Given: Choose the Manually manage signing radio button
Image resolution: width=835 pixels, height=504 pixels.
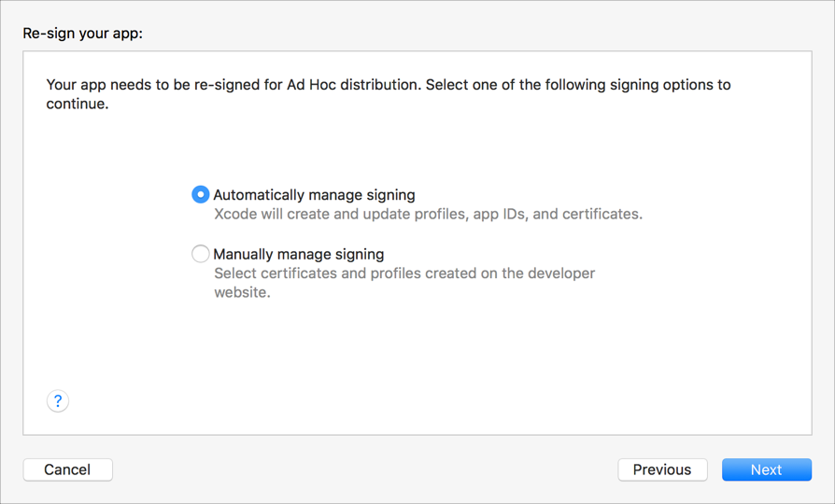Looking at the screenshot, I should click(200, 253).
